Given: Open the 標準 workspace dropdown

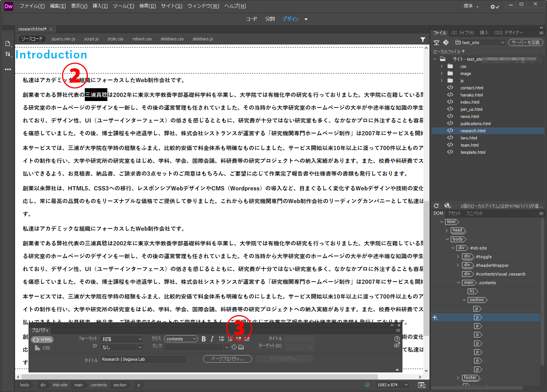Looking at the screenshot, I should click(x=471, y=6).
